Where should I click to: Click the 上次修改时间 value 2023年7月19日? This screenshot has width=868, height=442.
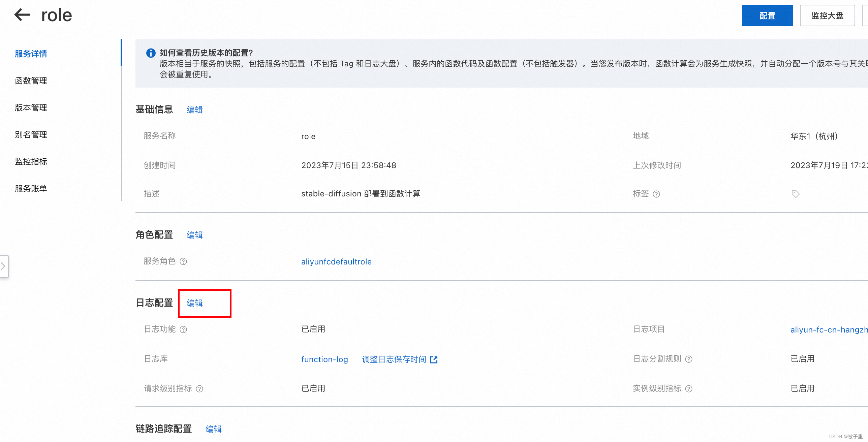pyautogui.click(x=829, y=165)
